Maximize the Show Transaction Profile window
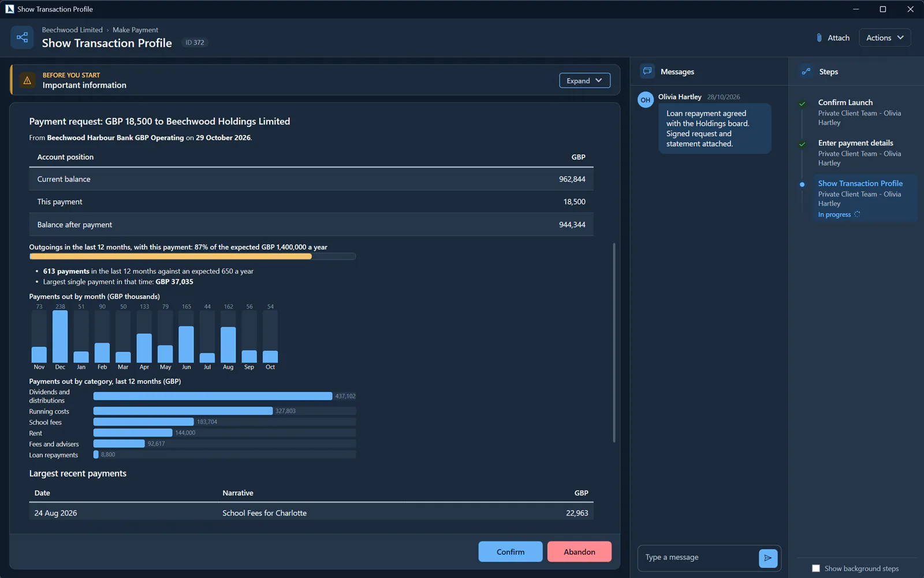Viewport: 924px width, 578px height. (x=883, y=9)
